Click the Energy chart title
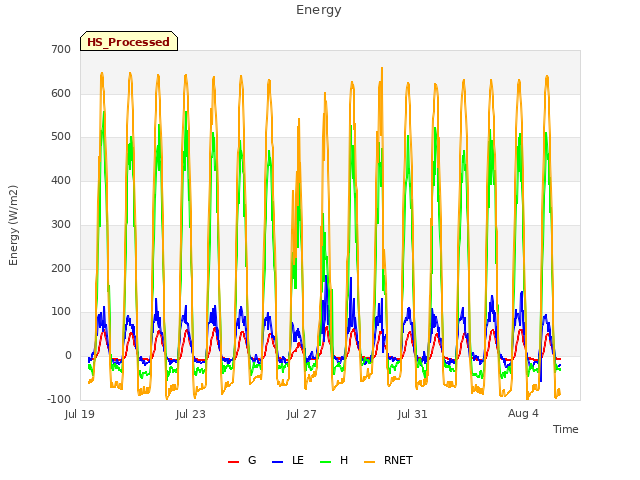640x480 pixels. pos(318,9)
